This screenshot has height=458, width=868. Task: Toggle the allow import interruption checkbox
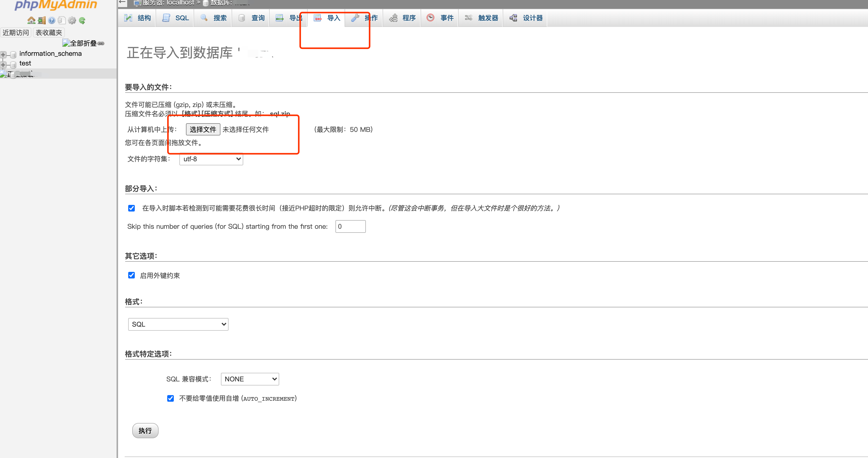pyautogui.click(x=131, y=208)
